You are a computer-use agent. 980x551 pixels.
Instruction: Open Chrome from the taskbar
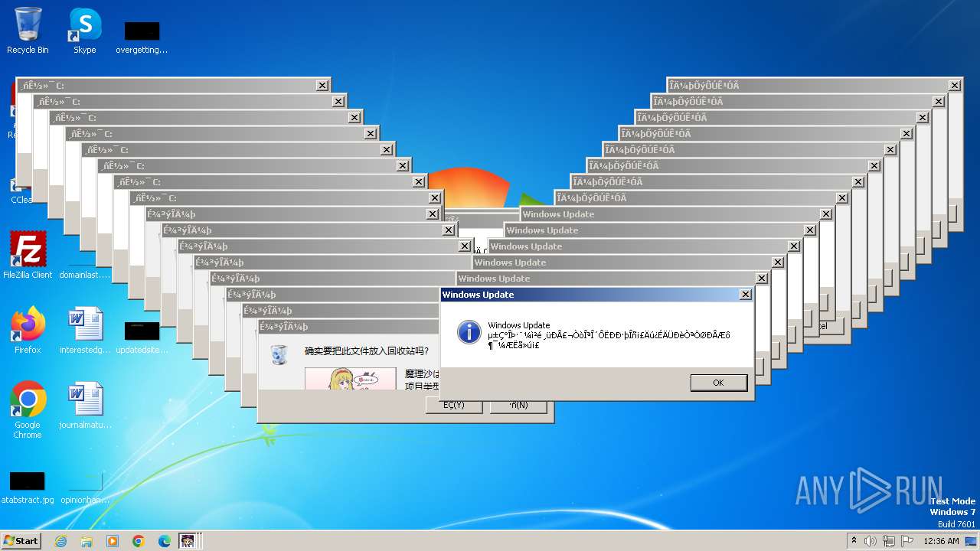139,541
